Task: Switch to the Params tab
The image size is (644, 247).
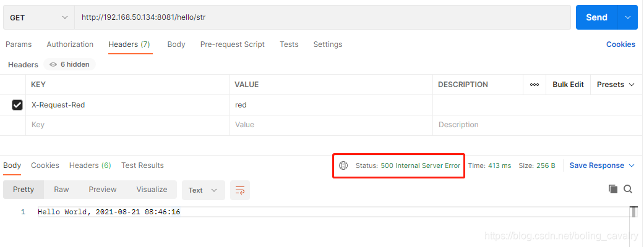Action: coord(19,44)
